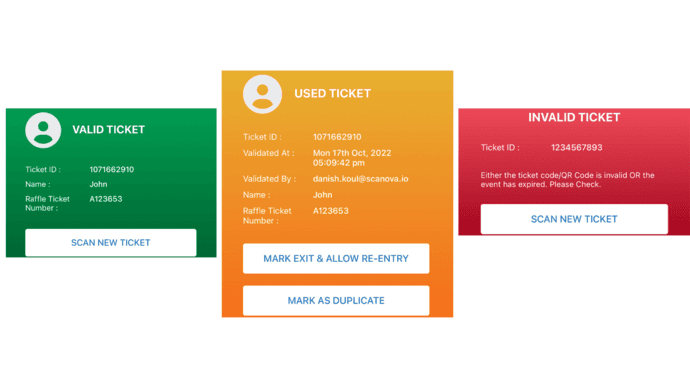Click Raffle Ticket Number label on orange card

coord(267,216)
